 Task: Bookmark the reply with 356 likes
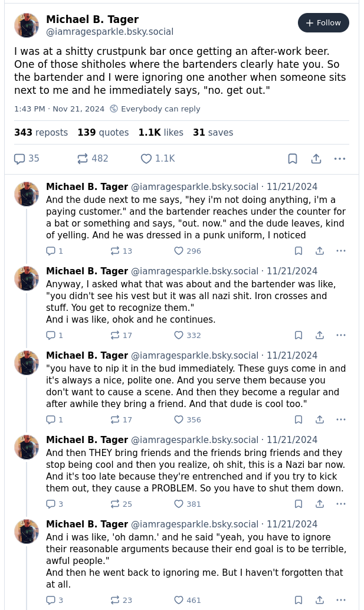click(299, 419)
